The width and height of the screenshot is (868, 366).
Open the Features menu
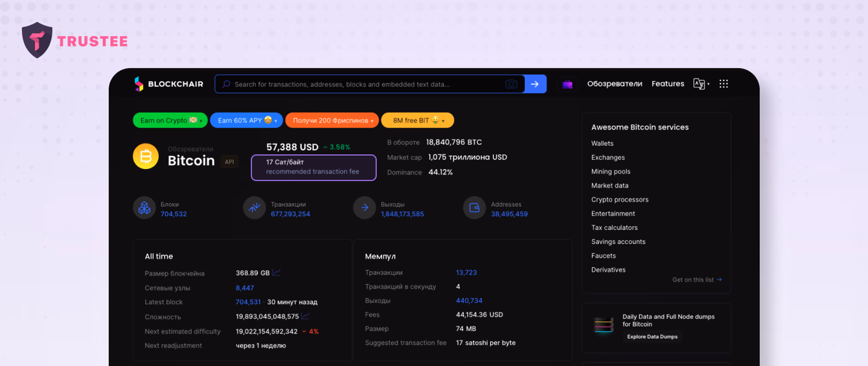668,84
